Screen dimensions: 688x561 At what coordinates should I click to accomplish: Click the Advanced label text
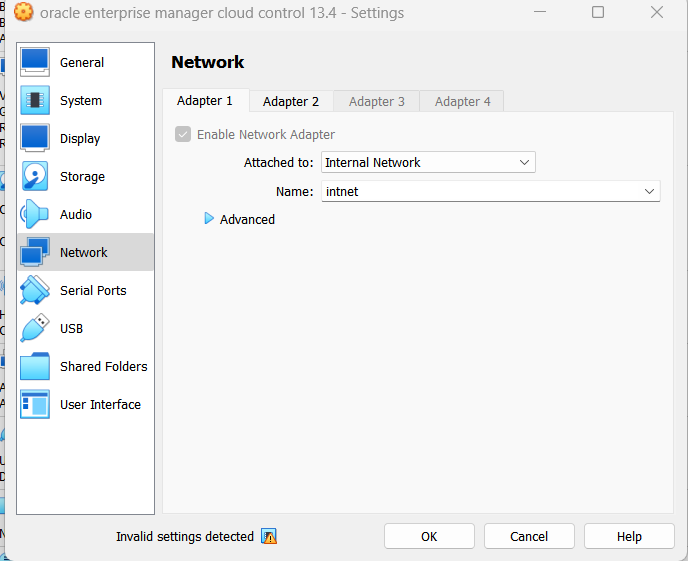point(247,219)
